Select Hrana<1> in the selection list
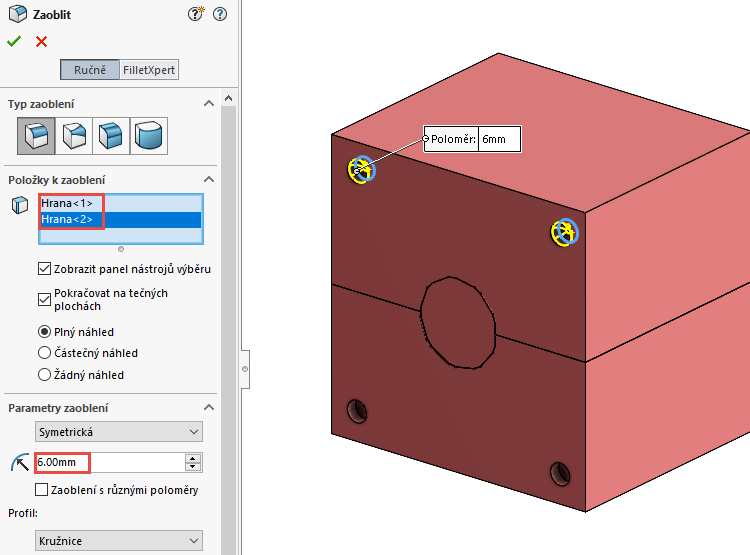Screen dimensions: 750x555 coord(121,203)
